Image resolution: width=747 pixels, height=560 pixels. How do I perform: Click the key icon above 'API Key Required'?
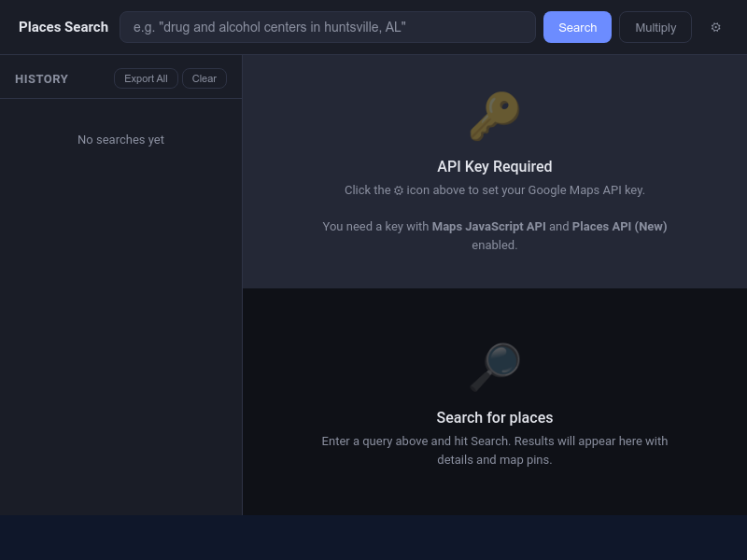coord(495,115)
